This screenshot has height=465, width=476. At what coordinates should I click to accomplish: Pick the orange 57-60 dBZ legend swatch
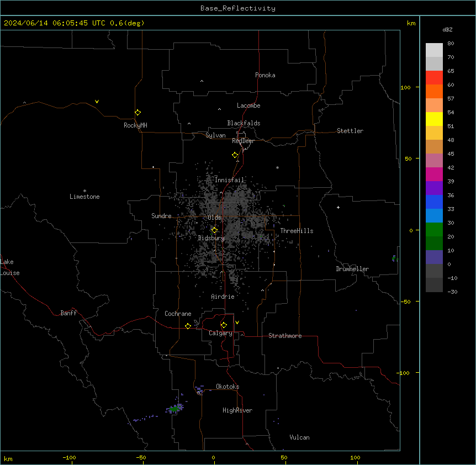pos(434,91)
